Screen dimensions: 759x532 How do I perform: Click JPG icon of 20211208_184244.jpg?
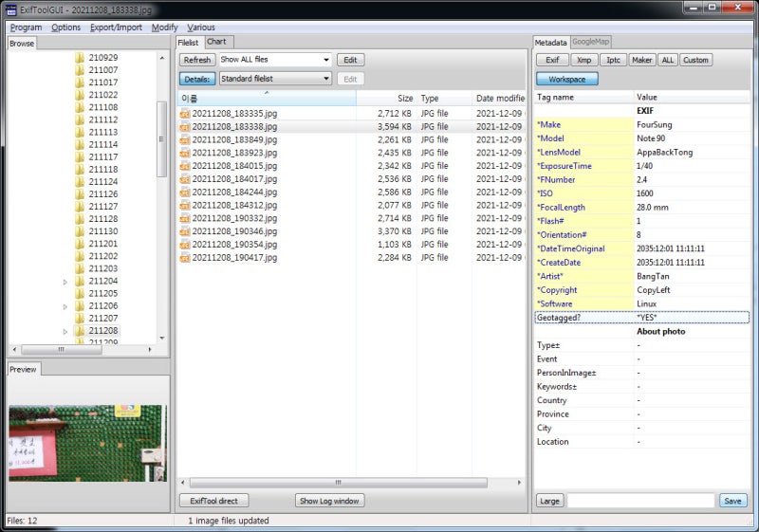pos(185,192)
